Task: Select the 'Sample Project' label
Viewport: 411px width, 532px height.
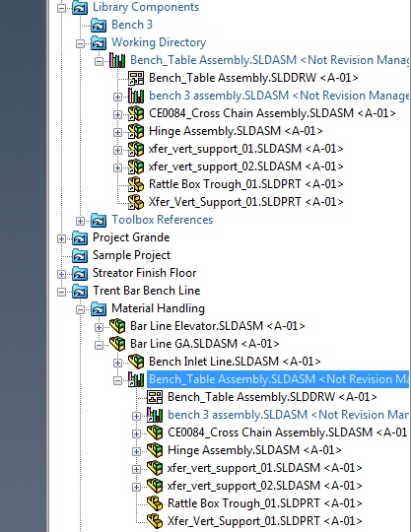Action: (x=132, y=255)
